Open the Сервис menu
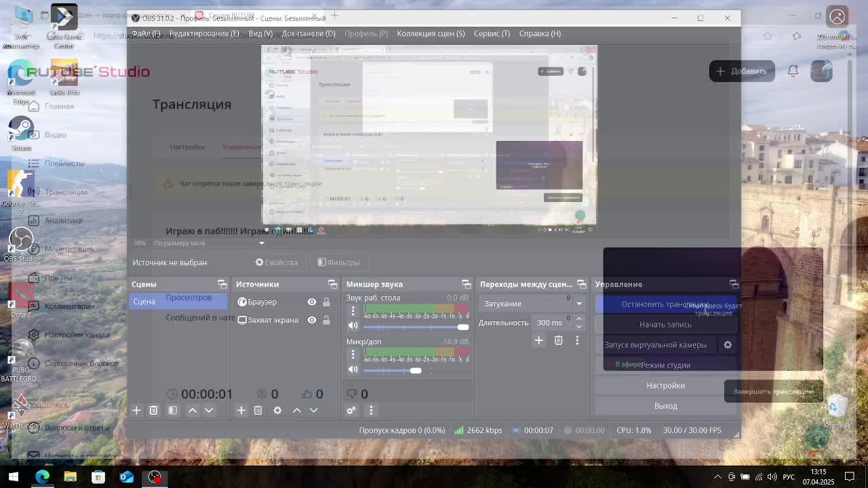This screenshot has height=488, width=868. [492, 33]
